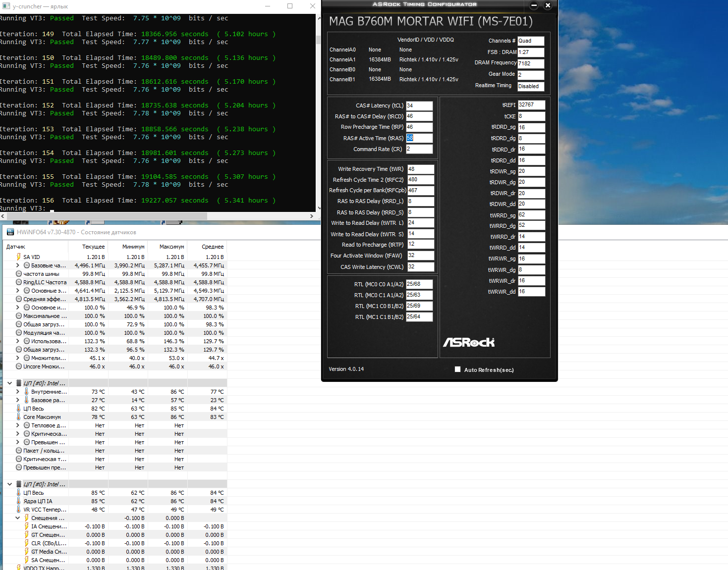Collapse the Смещения group
The image size is (728, 570).
[x=18, y=518]
